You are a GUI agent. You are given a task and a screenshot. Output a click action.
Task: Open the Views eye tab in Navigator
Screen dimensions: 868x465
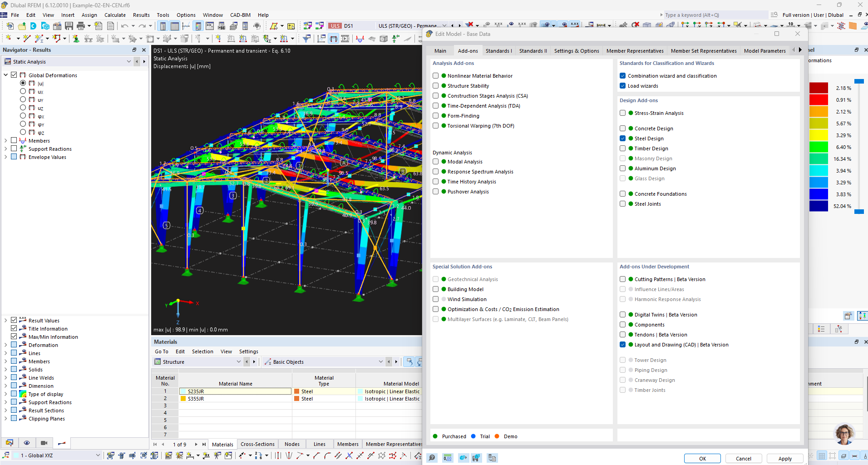click(27, 443)
